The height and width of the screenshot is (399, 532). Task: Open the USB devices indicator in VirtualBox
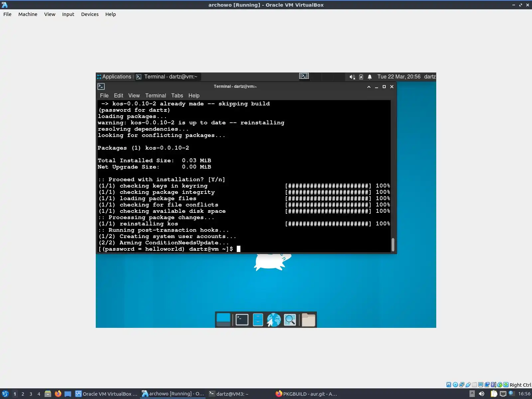click(468, 385)
